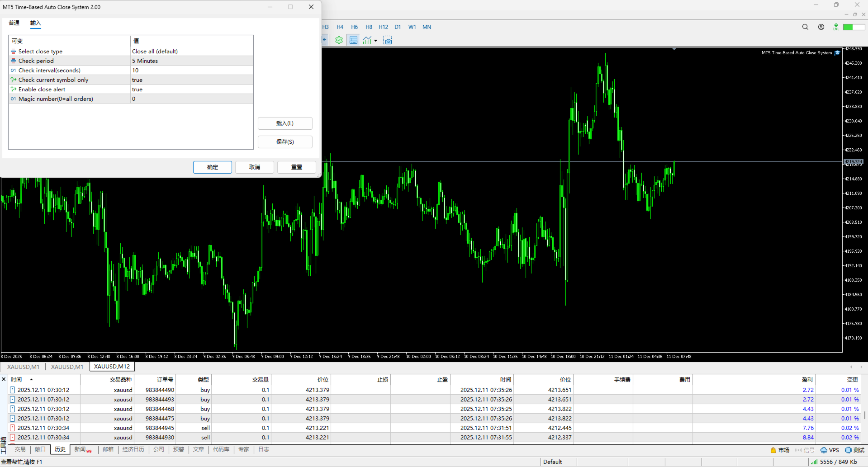
Task: Expand the chart indicators dropdown arrow
Action: tap(375, 41)
